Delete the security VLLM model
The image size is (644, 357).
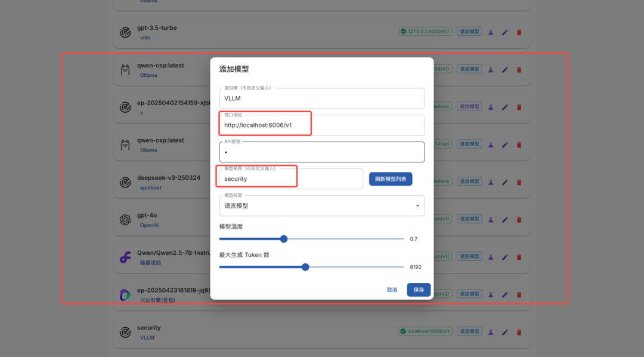[x=519, y=332]
